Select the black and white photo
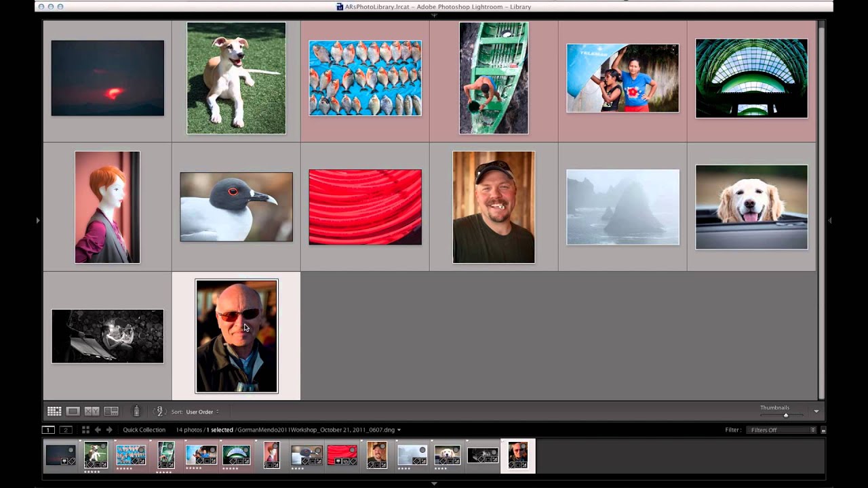Image resolution: width=868 pixels, height=488 pixels. pos(107,336)
